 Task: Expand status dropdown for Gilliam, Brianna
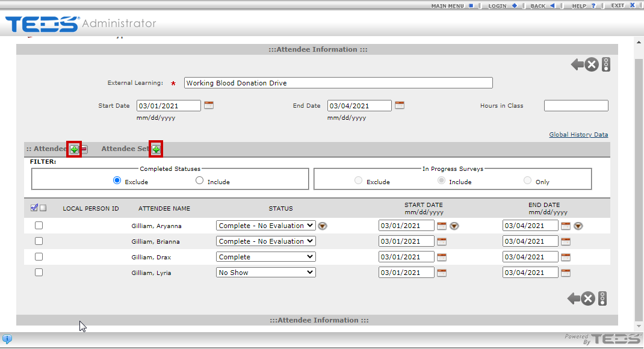tap(265, 241)
